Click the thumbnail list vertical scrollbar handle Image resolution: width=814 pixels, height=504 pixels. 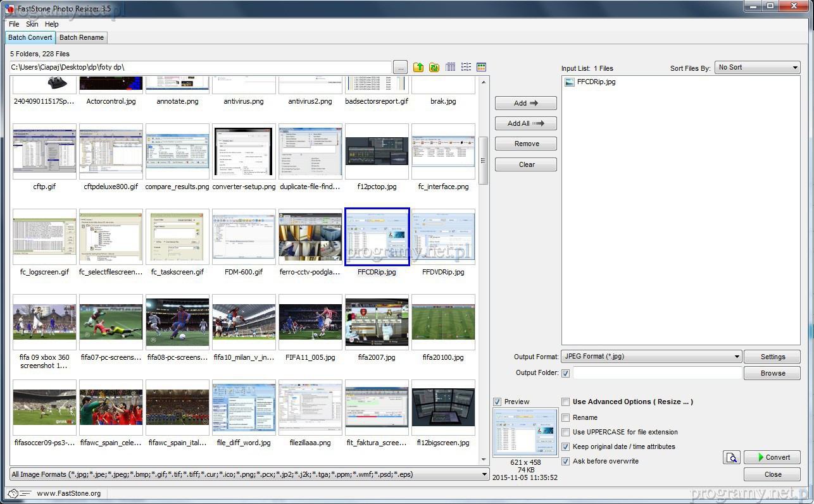click(x=484, y=161)
